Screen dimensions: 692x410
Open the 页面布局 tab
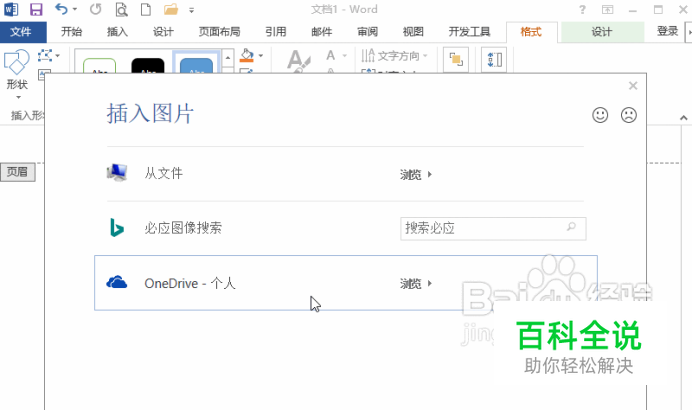tap(219, 32)
